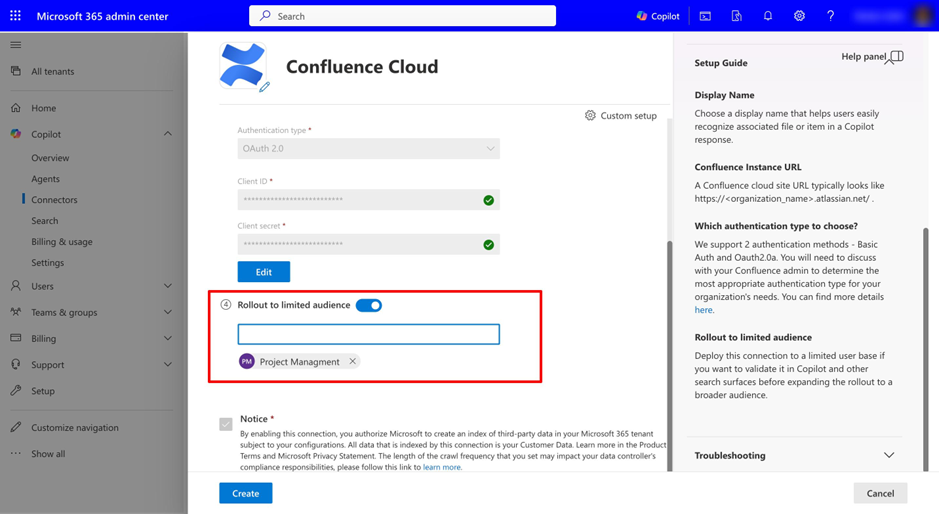Click Custom setup text
Viewport: 939px width, 514px height.
point(628,116)
